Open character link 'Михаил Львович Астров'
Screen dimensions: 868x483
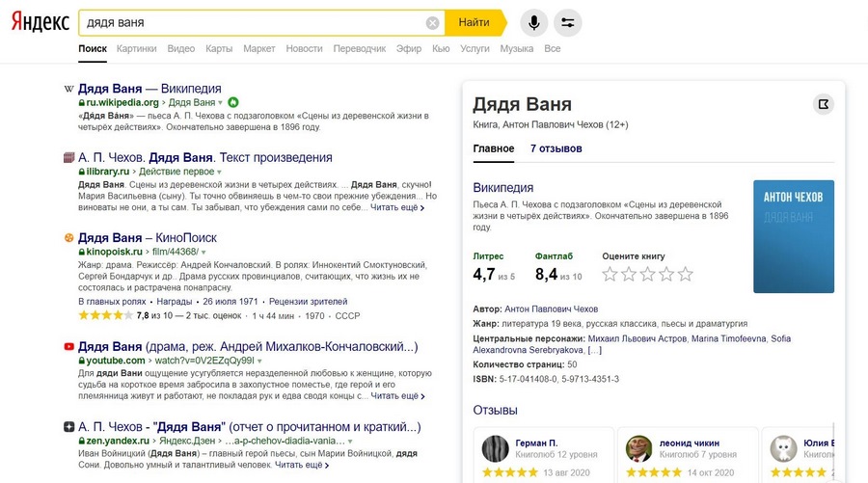tap(637, 338)
